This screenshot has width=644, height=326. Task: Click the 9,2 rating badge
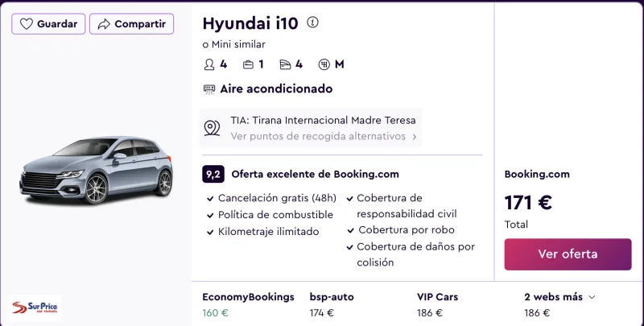tap(213, 174)
